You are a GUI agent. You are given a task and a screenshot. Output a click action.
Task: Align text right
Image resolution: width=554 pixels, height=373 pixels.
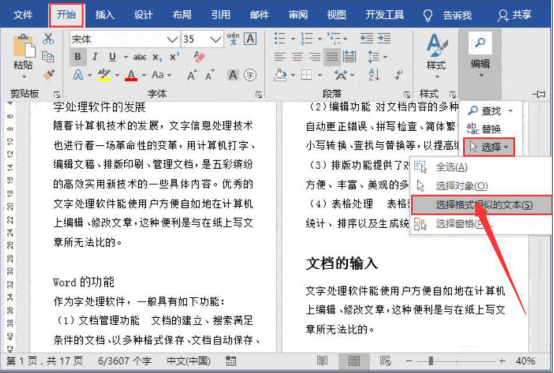314,57
